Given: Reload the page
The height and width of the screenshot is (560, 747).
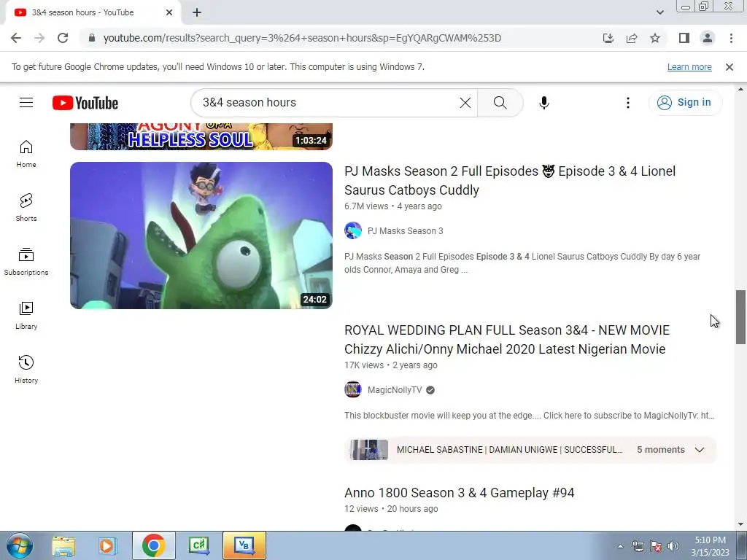Looking at the screenshot, I should pos(63,38).
